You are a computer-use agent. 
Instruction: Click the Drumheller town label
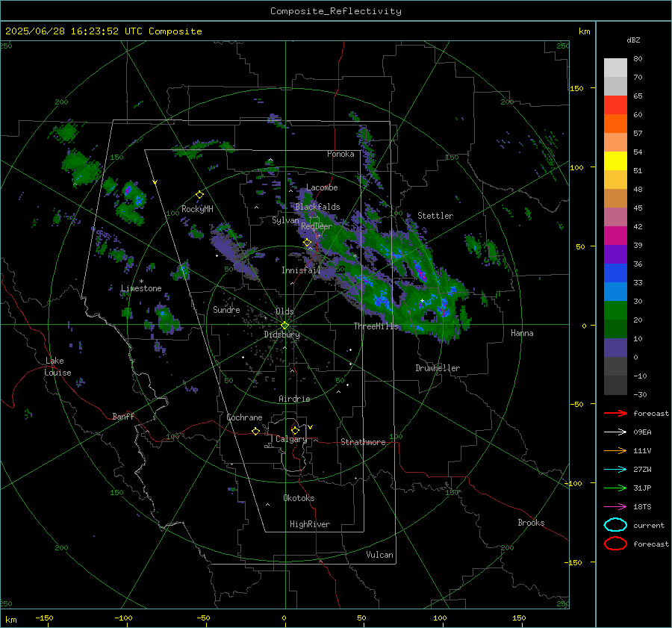438,368
